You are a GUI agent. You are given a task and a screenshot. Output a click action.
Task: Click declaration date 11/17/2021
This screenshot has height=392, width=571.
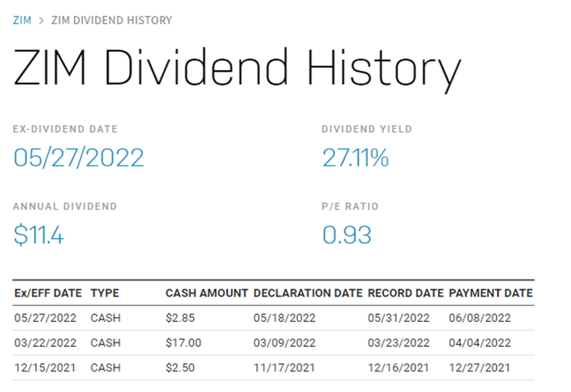click(284, 368)
